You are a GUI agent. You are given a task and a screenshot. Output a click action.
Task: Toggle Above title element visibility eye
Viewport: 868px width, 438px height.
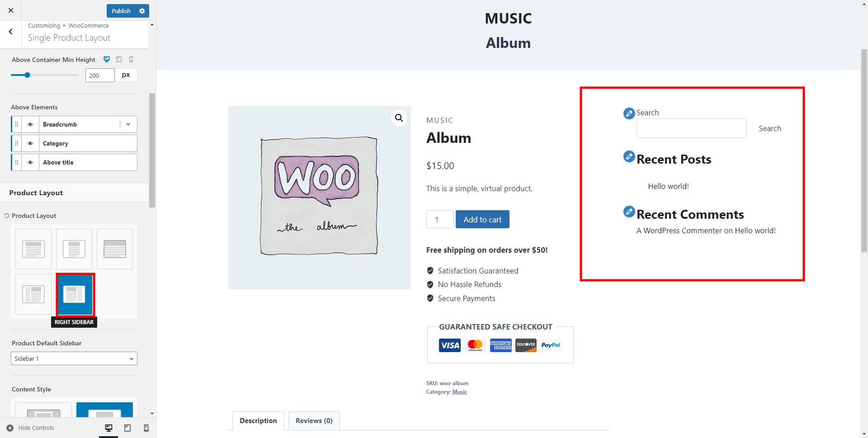click(30, 162)
